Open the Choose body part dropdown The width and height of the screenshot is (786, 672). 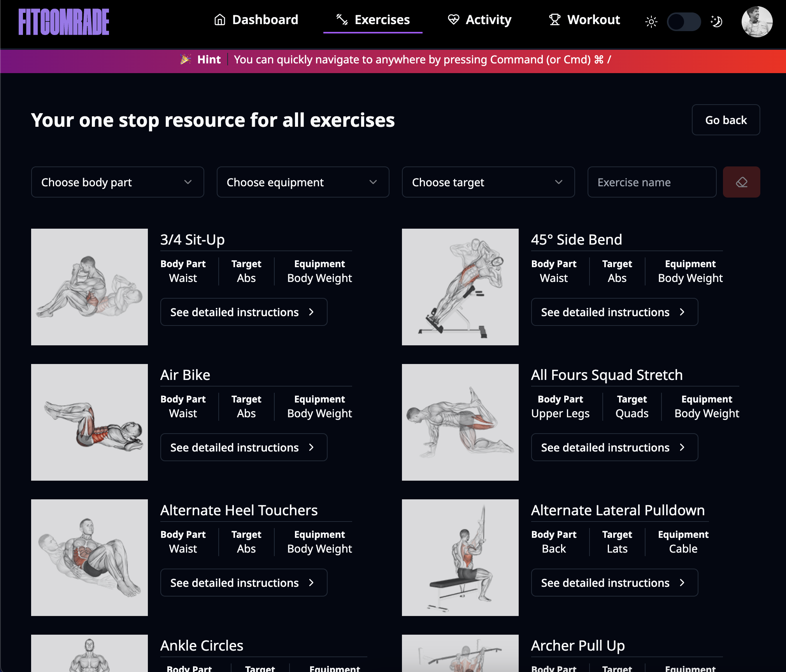[x=118, y=182]
